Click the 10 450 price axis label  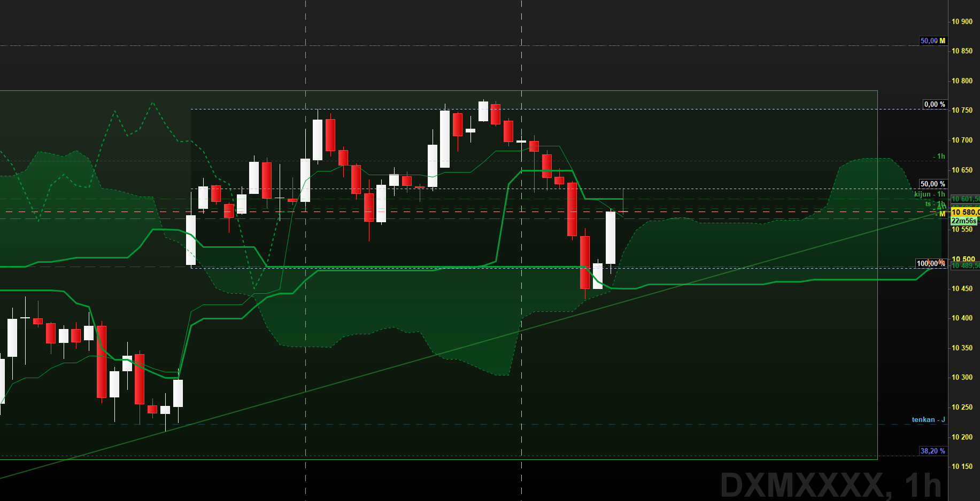tap(962, 289)
